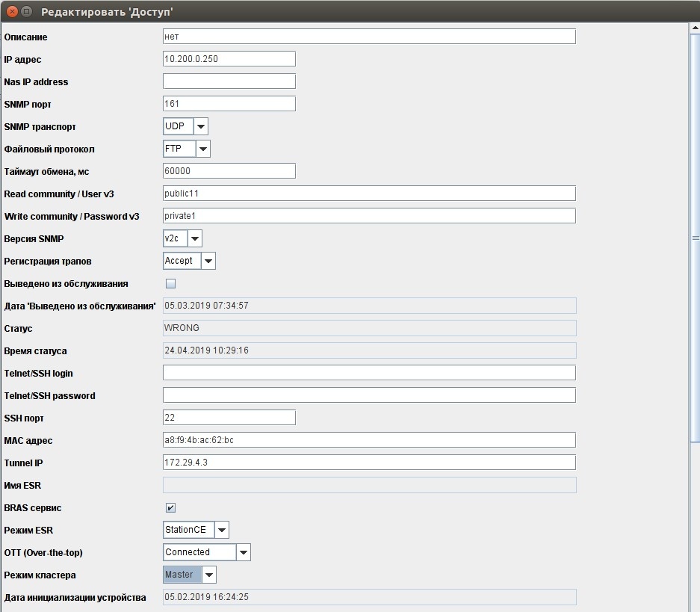Uncheck the 'BRAS сервис' checkbox
This screenshot has height=612, width=700.
click(x=170, y=508)
